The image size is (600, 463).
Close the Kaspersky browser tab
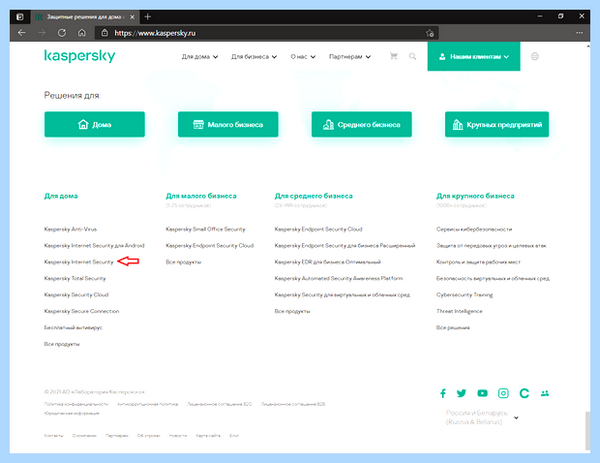(x=132, y=17)
